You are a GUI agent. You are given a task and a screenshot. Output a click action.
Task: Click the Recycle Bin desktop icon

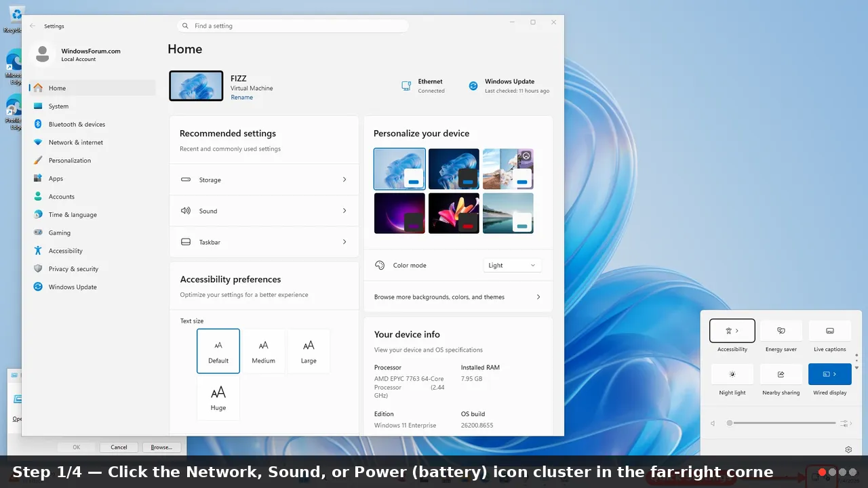click(15, 19)
